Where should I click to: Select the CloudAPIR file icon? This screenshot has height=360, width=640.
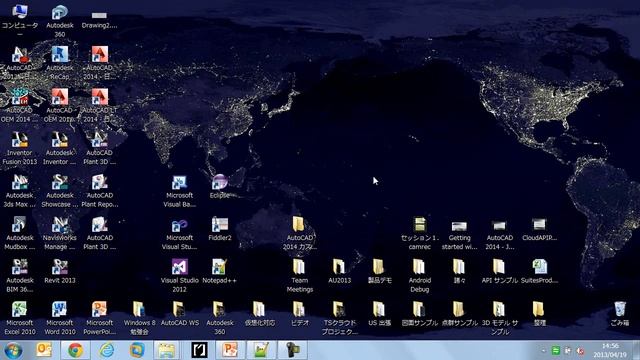pos(539,229)
